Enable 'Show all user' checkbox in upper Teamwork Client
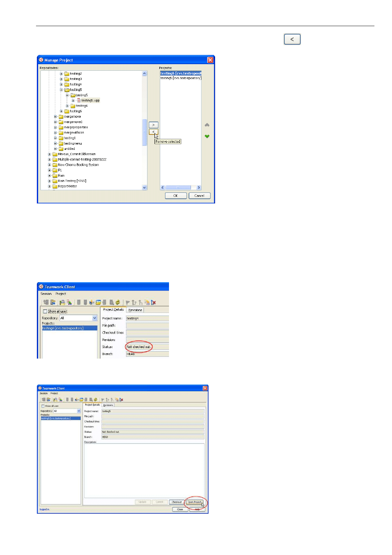 pyautogui.click(x=45, y=311)
